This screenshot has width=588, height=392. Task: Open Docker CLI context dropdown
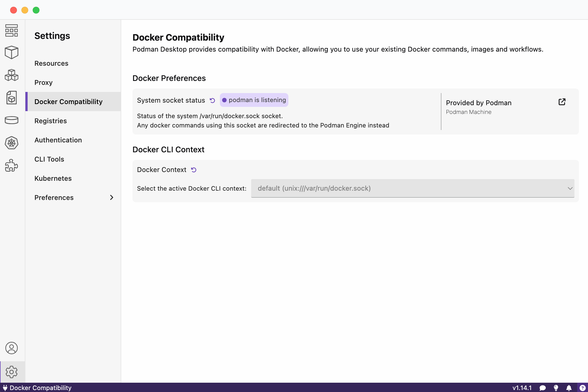413,188
